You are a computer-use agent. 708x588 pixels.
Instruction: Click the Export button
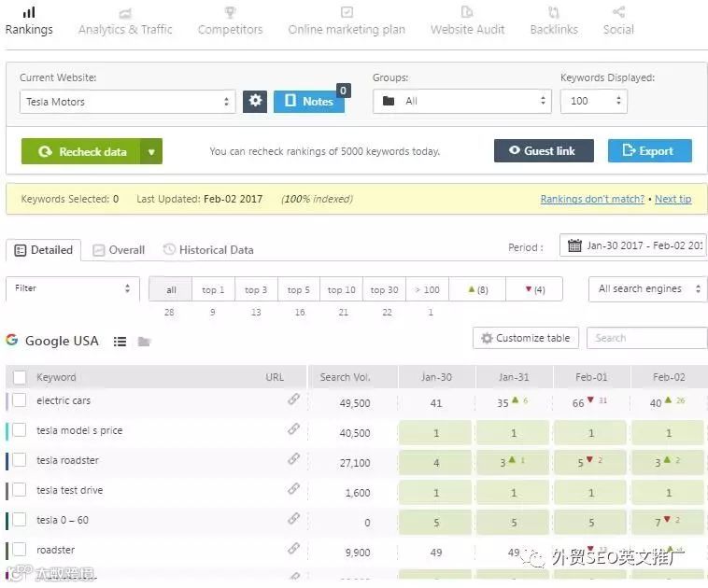pyautogui.click(x=649, y=150)
